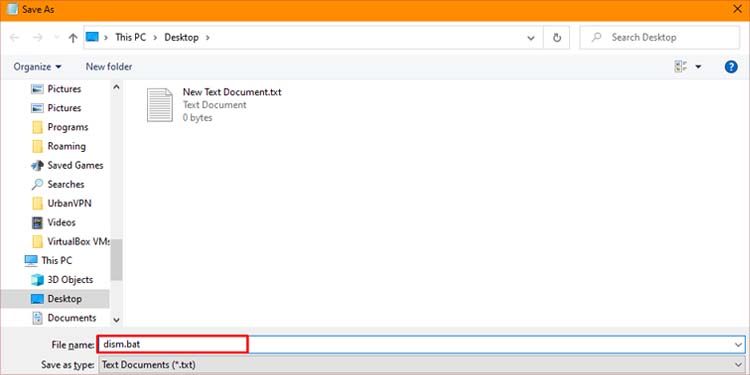Open the Save as type combo box
The width and height of the screenshot is (750, 375).
[x=421, y=365]
